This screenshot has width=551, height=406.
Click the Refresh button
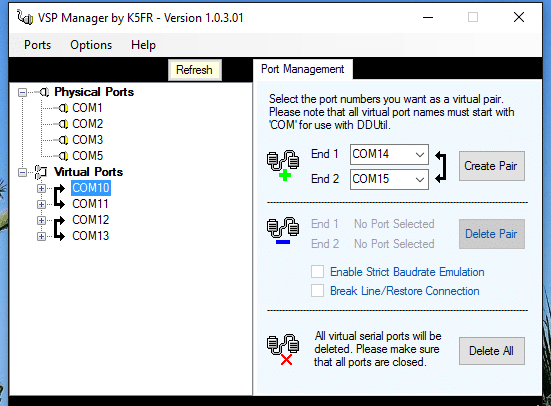pos(195,70)
